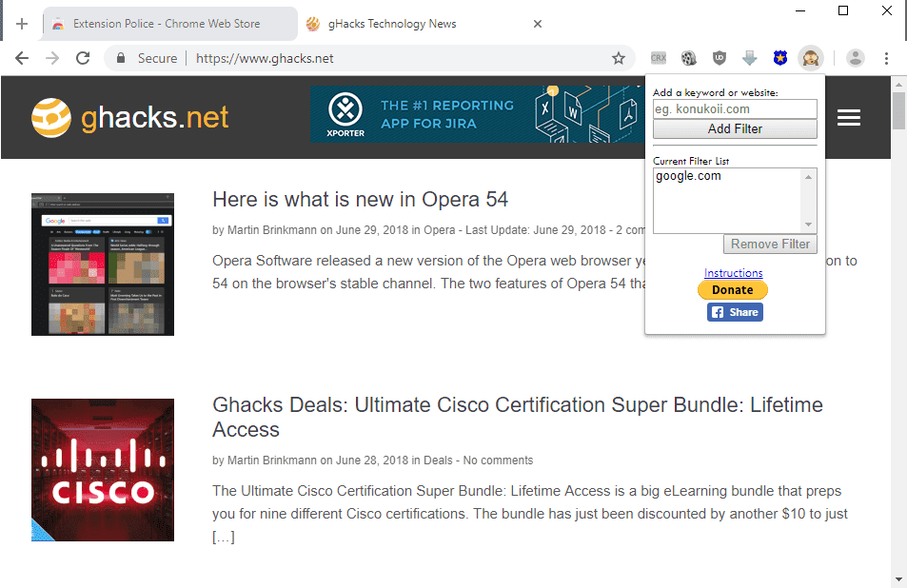Viewport: 907px width, 588px height.
Task: Click filter list scrollbar down arrow
Action: [x=808, y=225]
